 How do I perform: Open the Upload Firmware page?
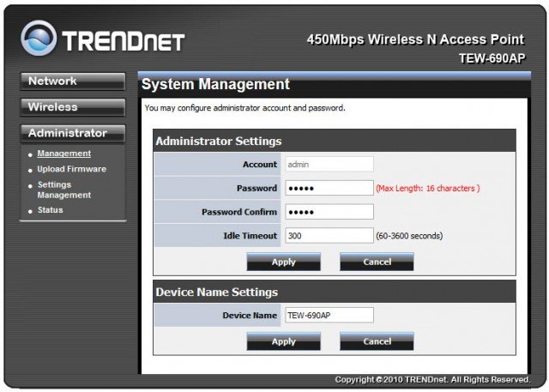(x=71, y=169)
